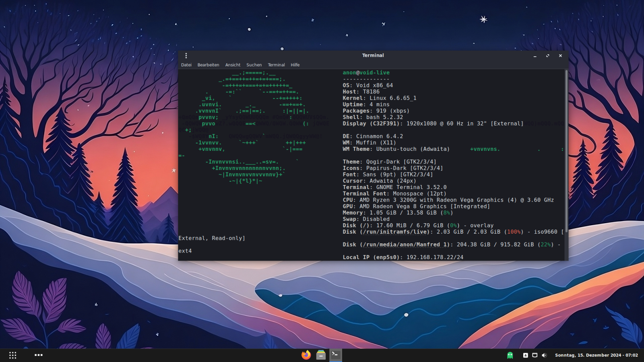Open the application grid launcher
The width and height of the screenshot is (644, 362).
[13, 355]
